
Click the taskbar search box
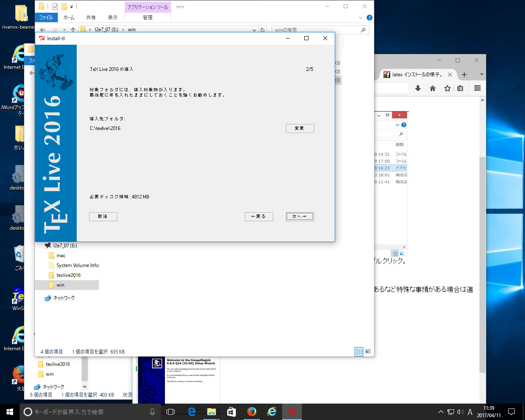pos(90,412)
